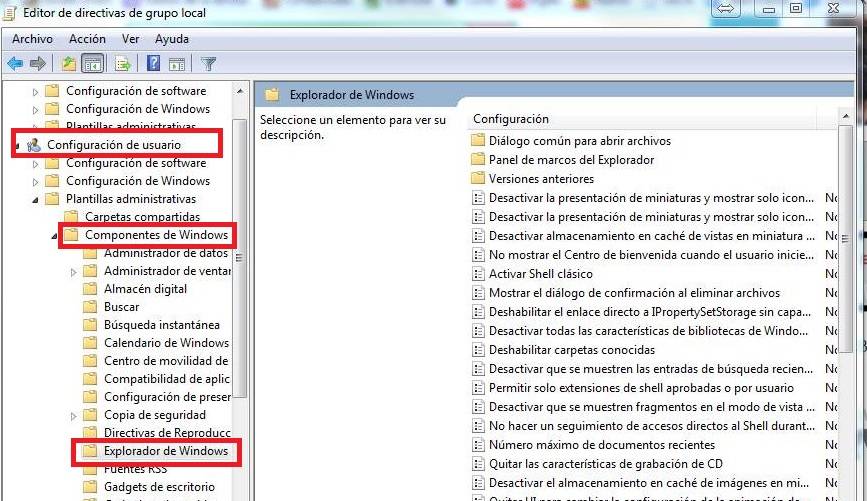867x501 pixels.
Task: Toggle the action pane toolbar icon
Action: pyautogui.click(x=177, y=64)
